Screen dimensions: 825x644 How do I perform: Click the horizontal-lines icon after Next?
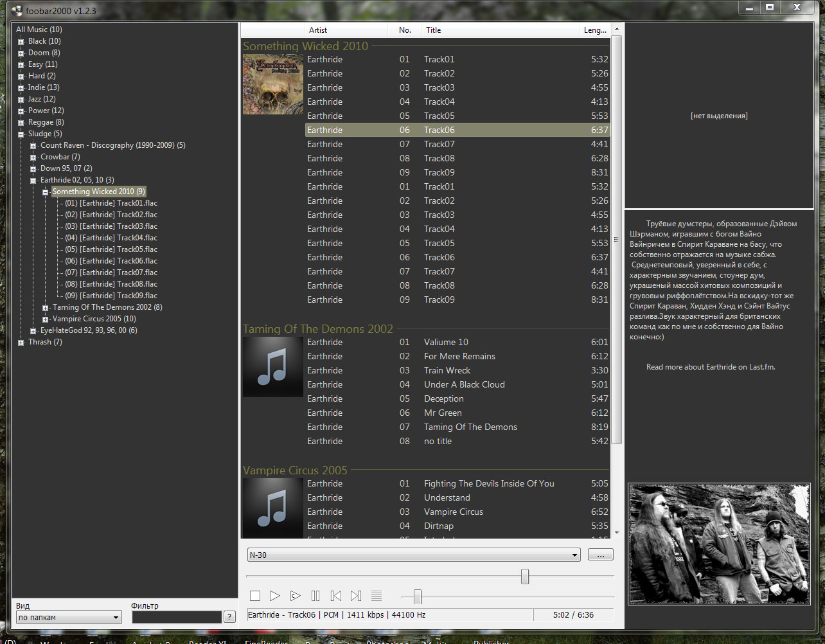point(377,596)
